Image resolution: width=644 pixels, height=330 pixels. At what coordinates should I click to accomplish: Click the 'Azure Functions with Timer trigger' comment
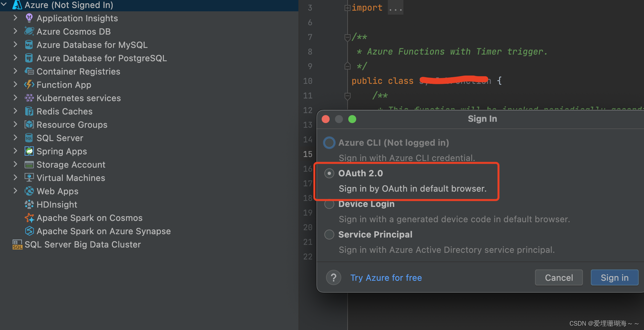tap(457, 52)
